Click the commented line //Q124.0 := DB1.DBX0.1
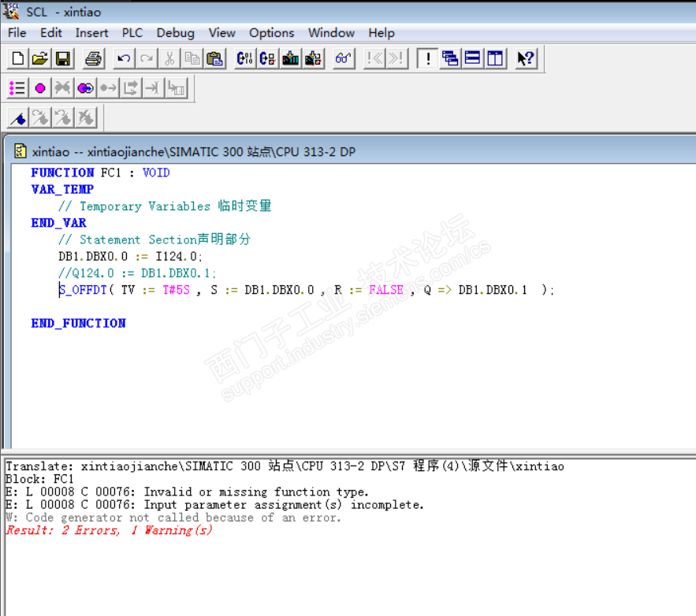Viewport: 696px width, 616px height. coord(136,273)
